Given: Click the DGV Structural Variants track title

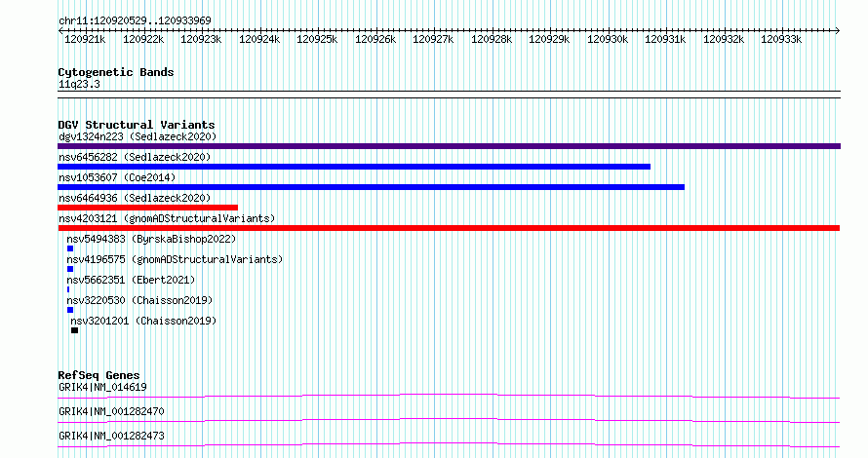Looking at the screenshot, I should click(137, 125).
